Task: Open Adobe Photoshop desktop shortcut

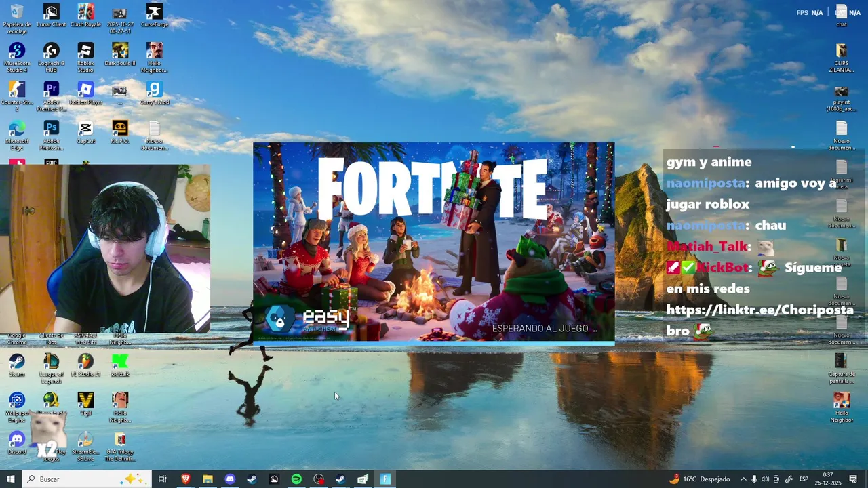Action: point(52,135)
